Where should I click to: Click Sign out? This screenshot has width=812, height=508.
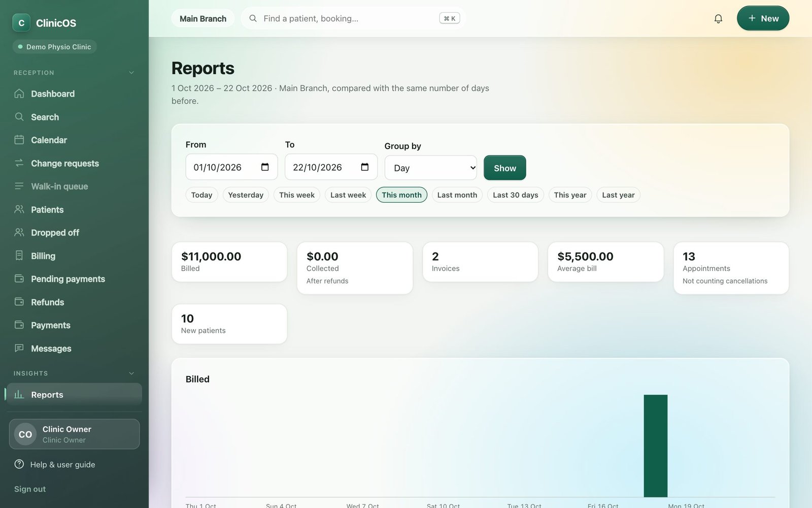click(30, 489)
